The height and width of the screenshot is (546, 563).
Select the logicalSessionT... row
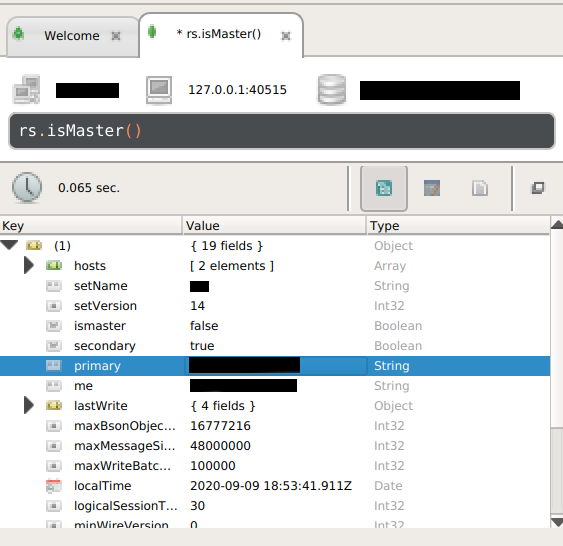[275, 506]
